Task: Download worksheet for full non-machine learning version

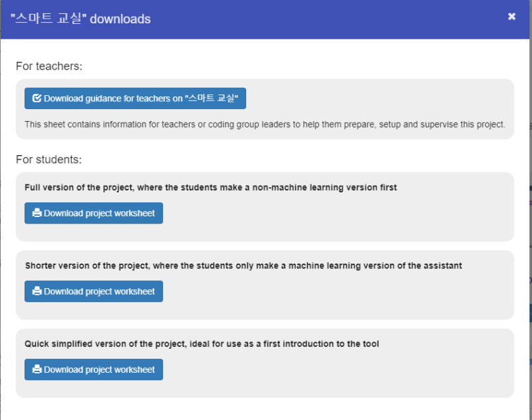Action: 98,213
